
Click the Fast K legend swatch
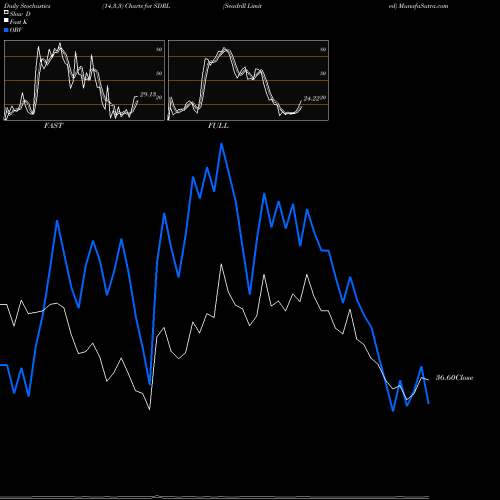6,20
